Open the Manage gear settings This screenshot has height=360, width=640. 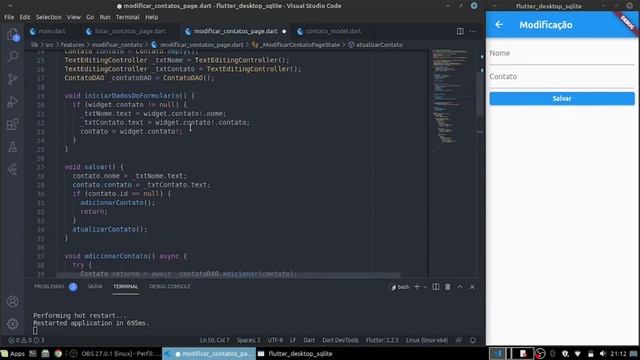(x=13, y=324)
